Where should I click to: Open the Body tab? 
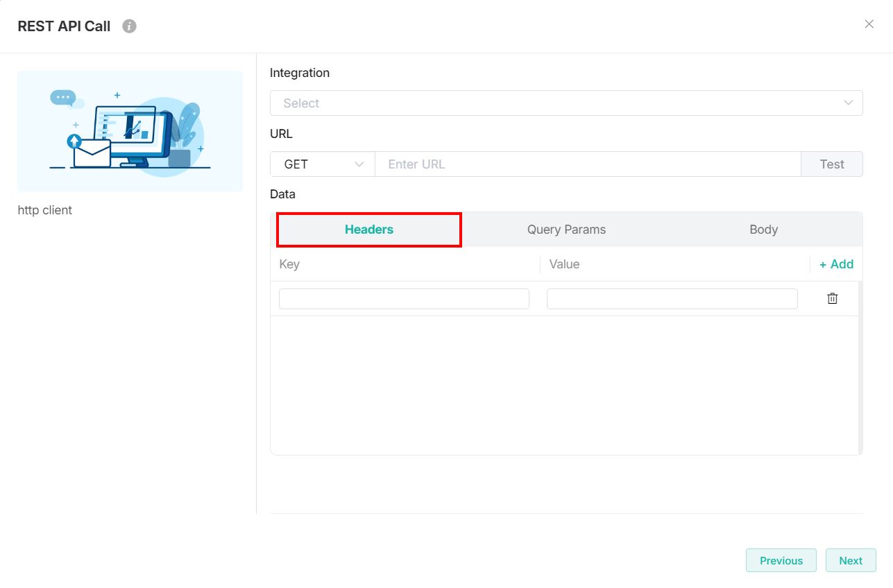click(x=763, y=230)
